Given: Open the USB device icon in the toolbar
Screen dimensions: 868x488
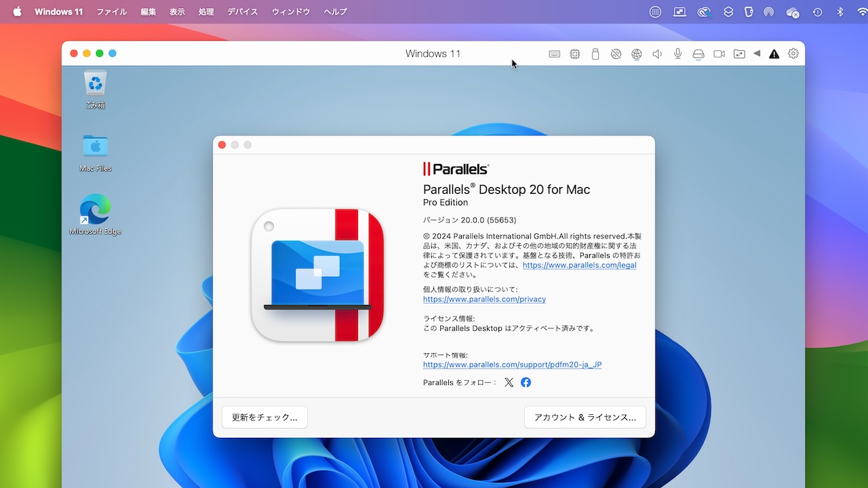Looking at the screenshot, I should 595,54.
